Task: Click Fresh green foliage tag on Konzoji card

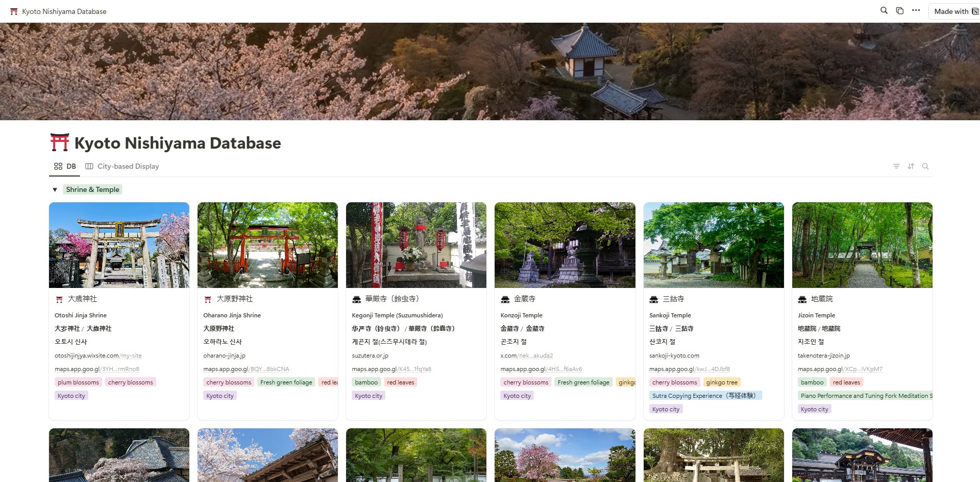Action: point(583,382)
